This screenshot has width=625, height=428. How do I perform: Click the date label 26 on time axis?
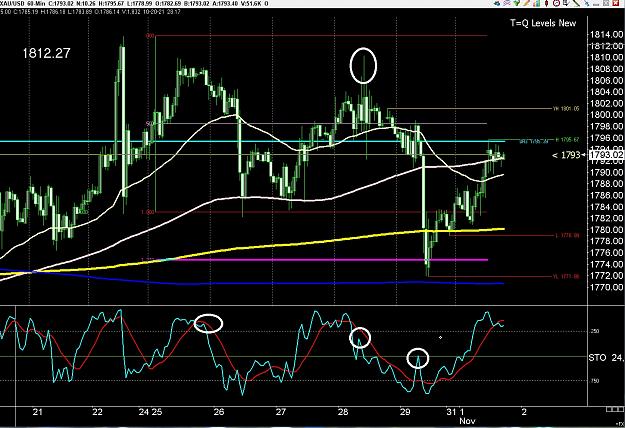point(218,412)
